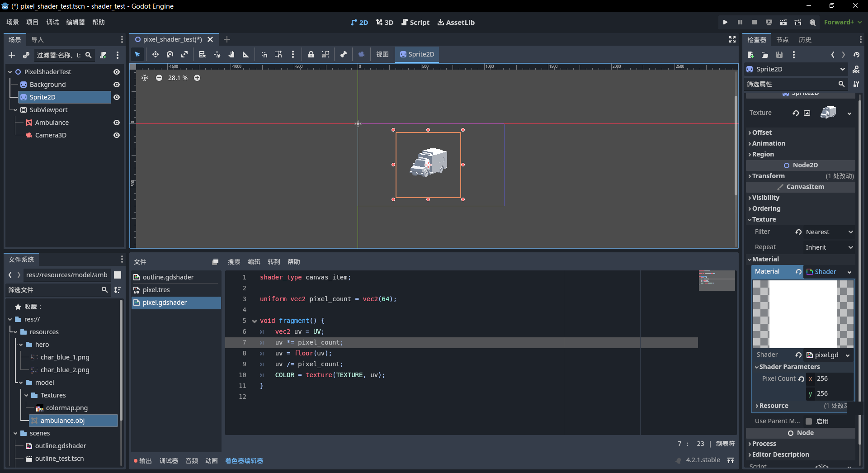Click the white shader material preview
This screenshot has height=473, width=868.
click(803, 314)
